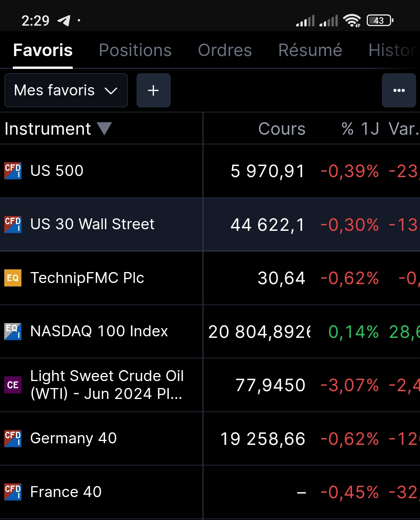This screenshot has width=420, height=520.
Task: Sort by % 1J column header
Action: (360, 129)
